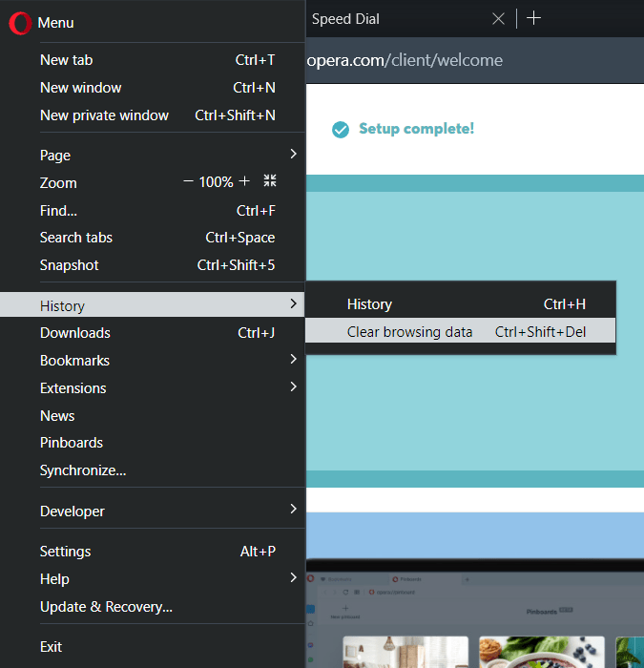Open new tab with plus icon
This screenshot has width=644, height=668.
533,18
